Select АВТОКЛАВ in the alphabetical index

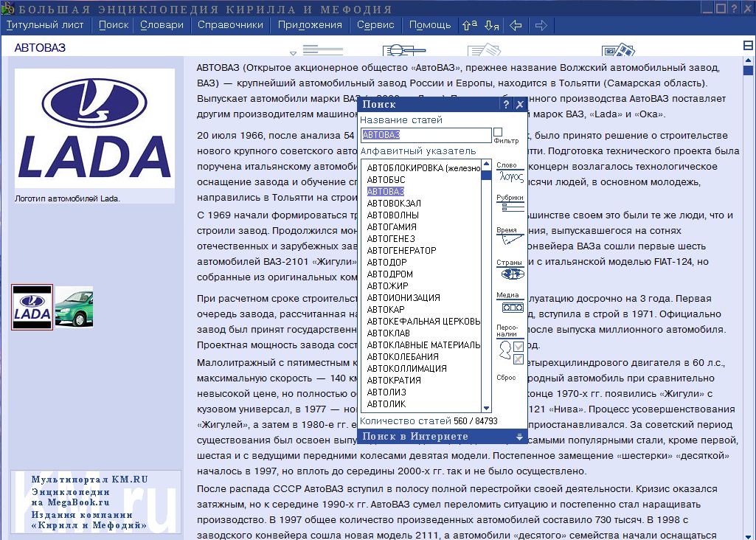pos(389,333)
